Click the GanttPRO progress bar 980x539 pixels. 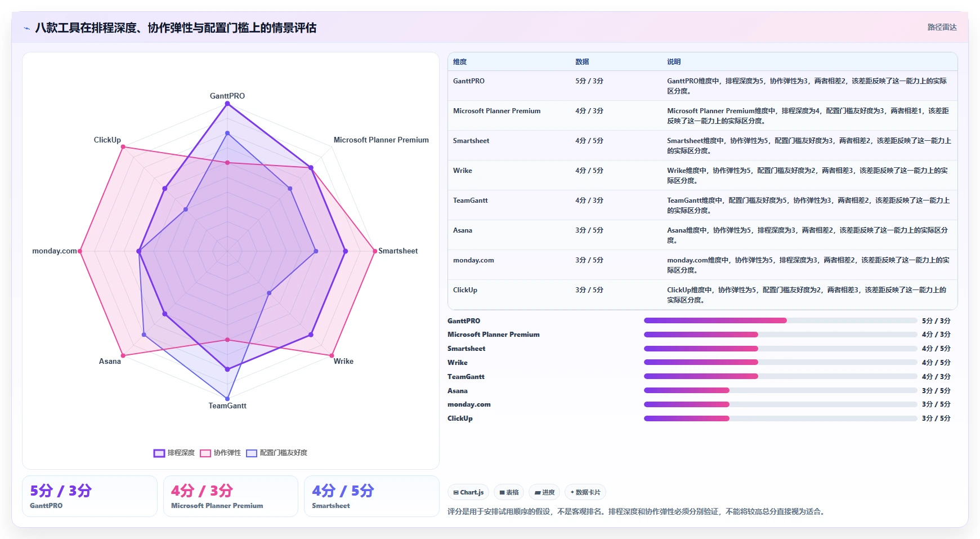780,320
